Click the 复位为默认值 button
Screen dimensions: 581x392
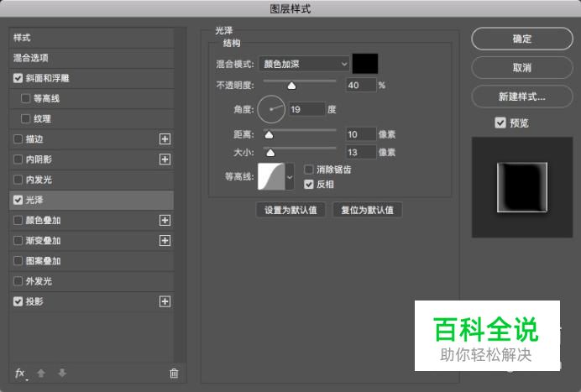tap(367, 210)
